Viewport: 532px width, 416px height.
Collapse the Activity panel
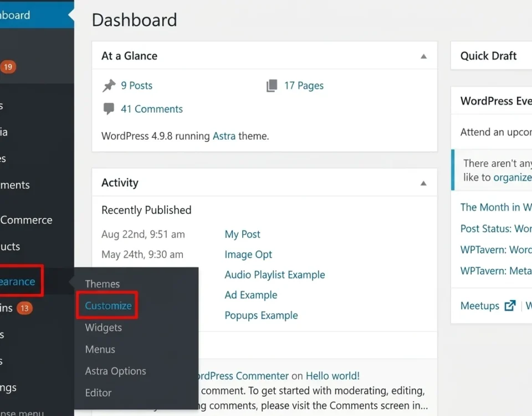pyautogui.click(x=423, y=184)
